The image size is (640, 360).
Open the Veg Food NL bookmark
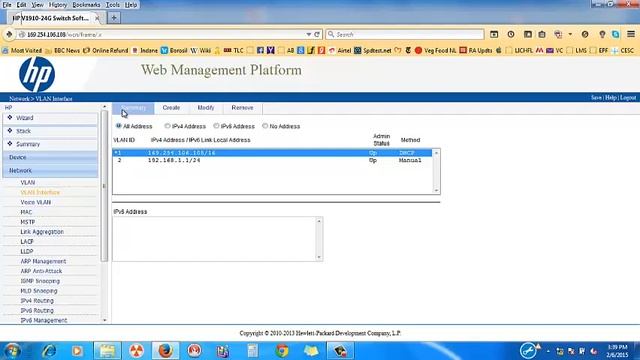click(x=436, y=51)
